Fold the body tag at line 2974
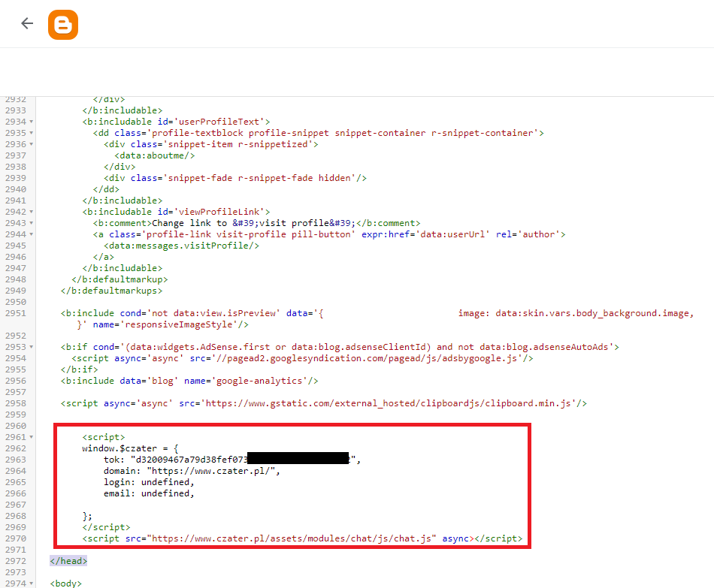Screen dimensions: 714x588 32,583
